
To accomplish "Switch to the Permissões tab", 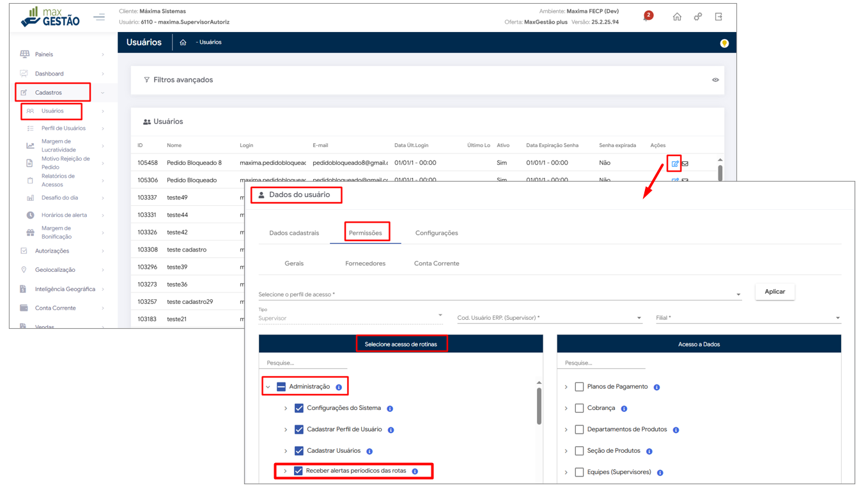I will click(365, 233).
